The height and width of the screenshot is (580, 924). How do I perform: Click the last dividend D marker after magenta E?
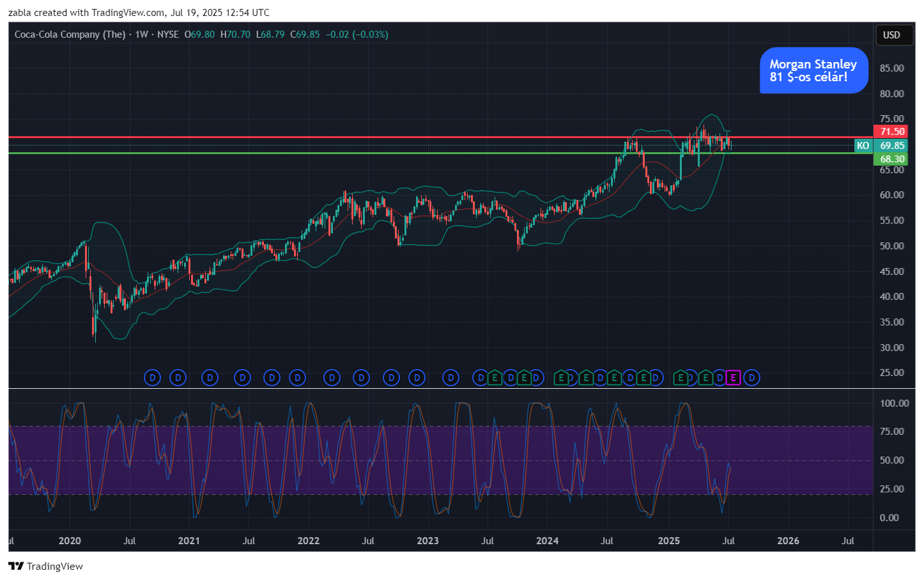pos(751,378)
